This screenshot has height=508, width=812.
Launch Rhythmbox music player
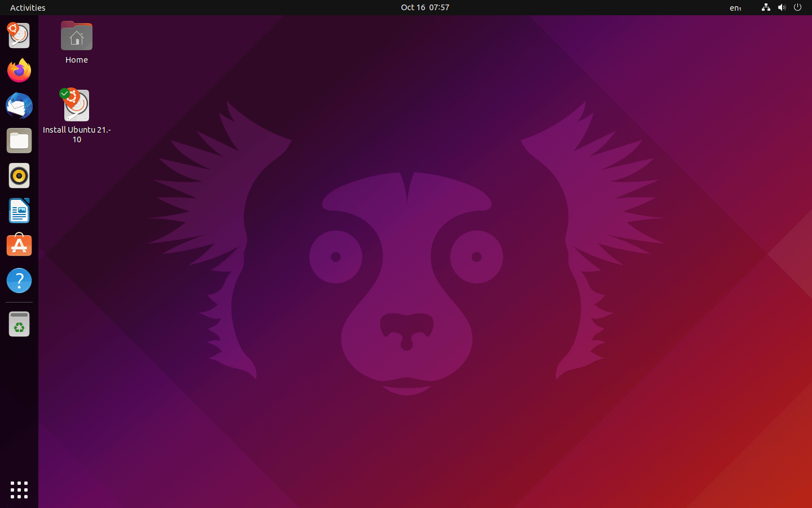click(x=19, y=176)
